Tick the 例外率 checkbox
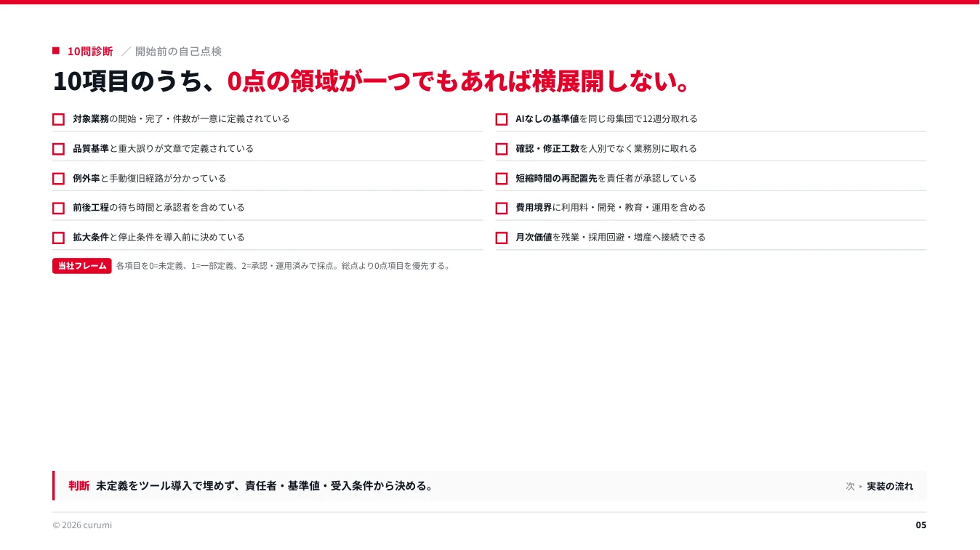Viewport: 980px width, 550px height. (58, 179)
